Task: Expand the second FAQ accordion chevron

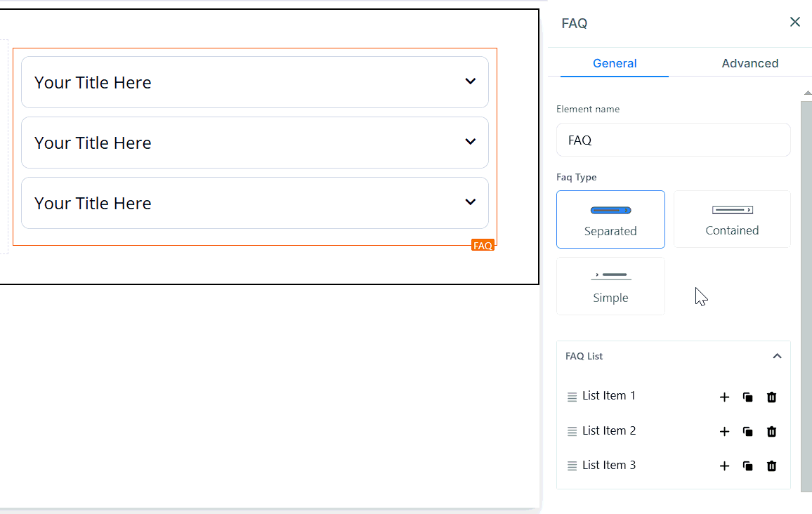Action: 470,142
